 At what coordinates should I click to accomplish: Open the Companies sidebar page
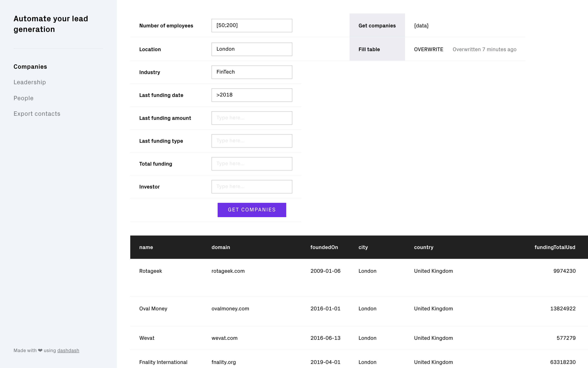click(x=30, y=67)
